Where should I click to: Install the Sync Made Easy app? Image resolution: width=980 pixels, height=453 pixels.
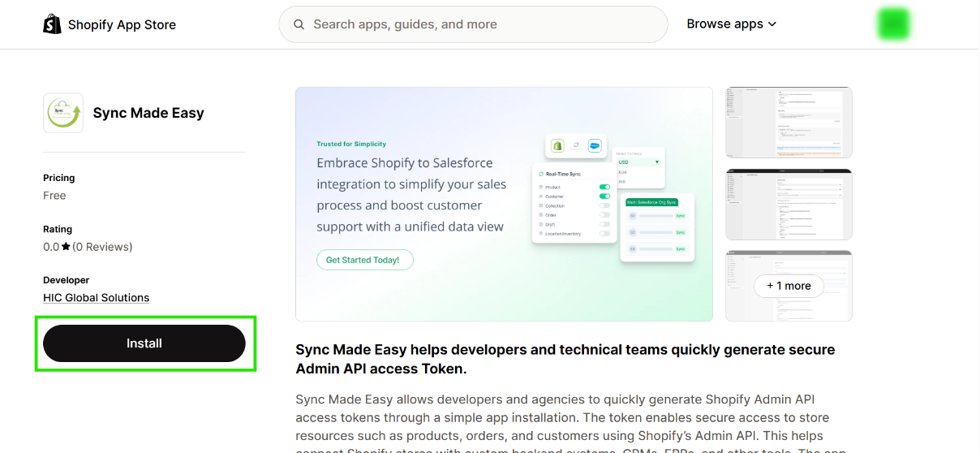[144, 343]
